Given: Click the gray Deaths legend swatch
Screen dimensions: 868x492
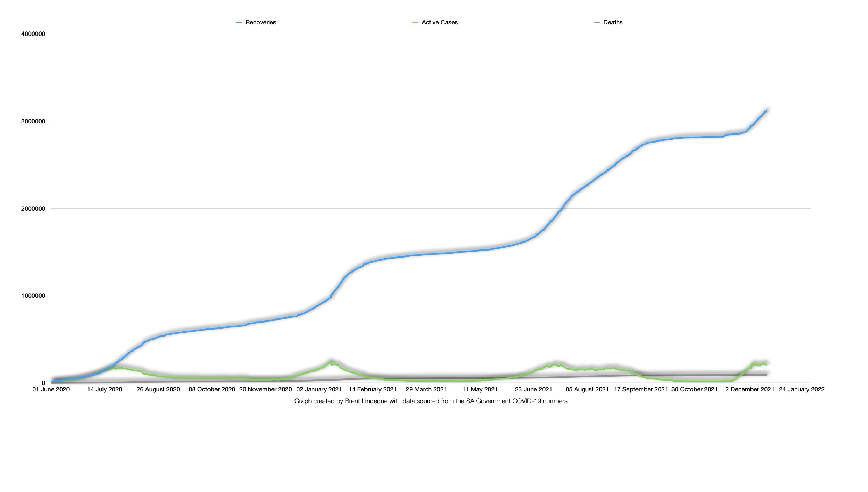Looking at the screenshot, I should [597, 22].
